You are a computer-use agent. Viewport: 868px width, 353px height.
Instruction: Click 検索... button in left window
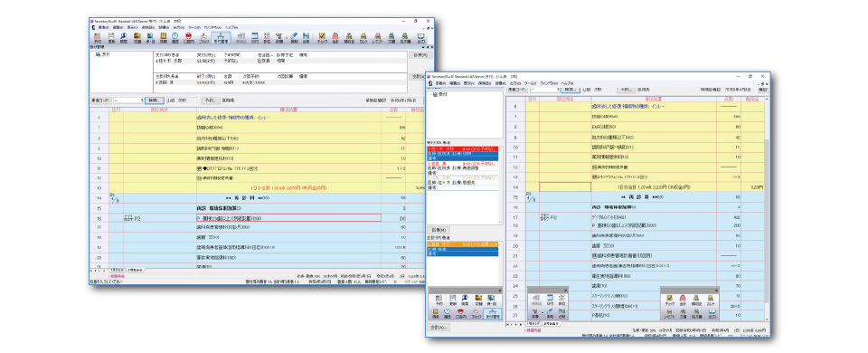coord(155,100)
